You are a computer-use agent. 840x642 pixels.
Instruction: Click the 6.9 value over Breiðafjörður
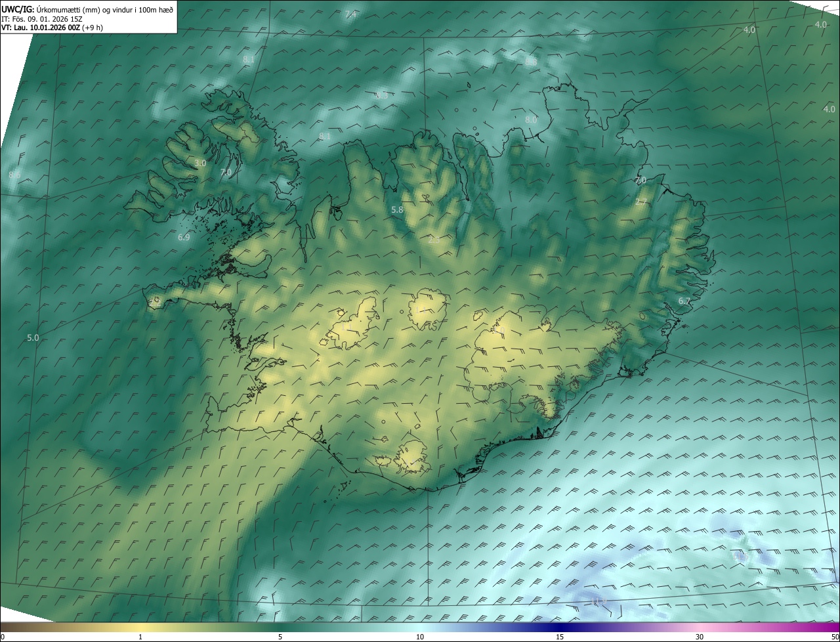coord(184,237)
